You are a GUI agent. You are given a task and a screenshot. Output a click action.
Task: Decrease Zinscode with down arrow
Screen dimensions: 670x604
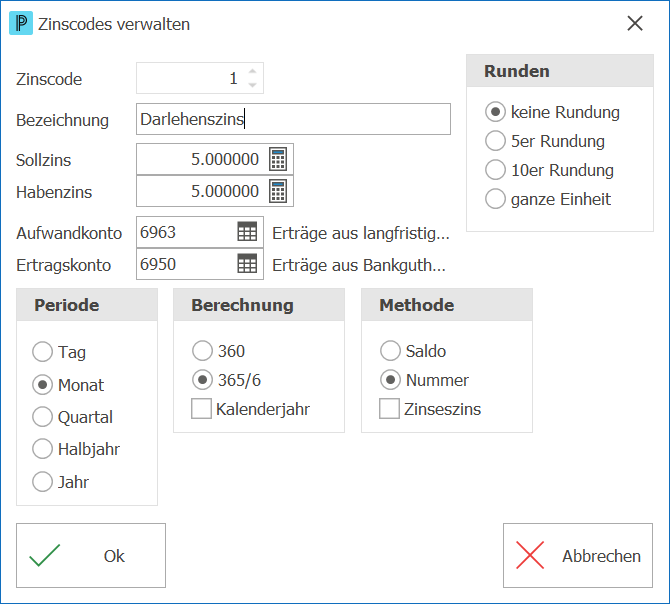pyautogui.click(x=253, y=85)
